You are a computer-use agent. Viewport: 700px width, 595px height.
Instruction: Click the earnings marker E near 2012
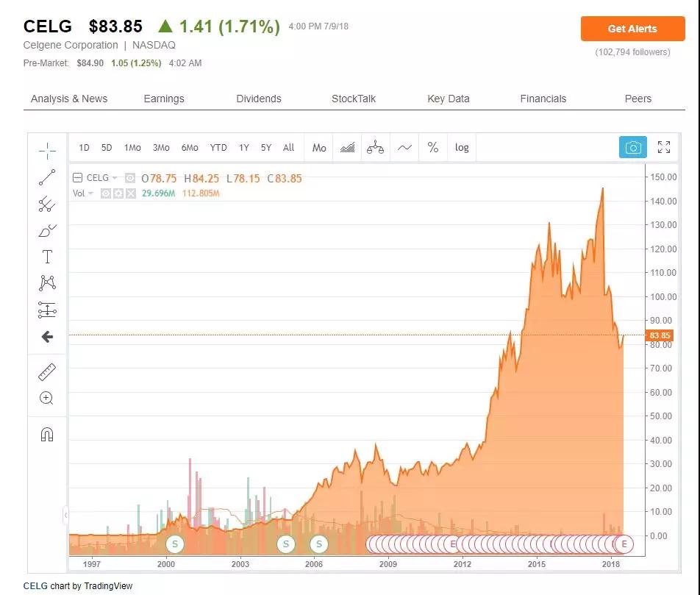453,544
